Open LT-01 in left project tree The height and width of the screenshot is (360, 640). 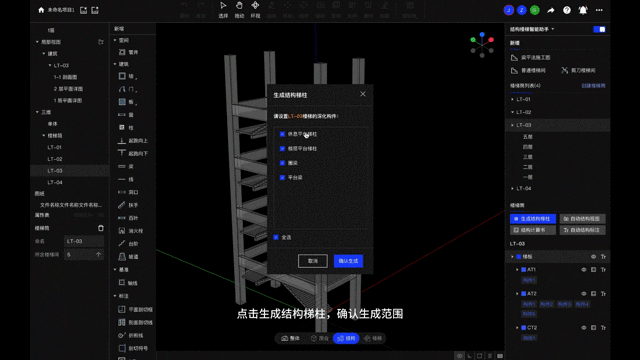point(54,147)
